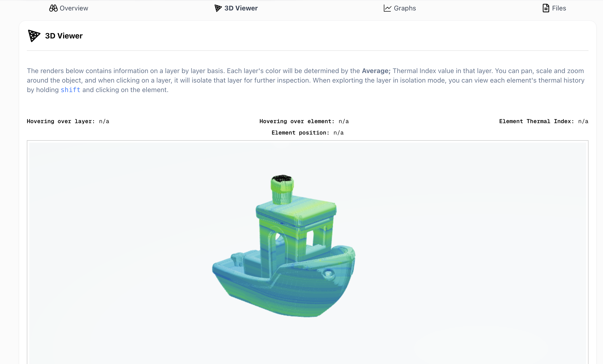Viewport: 603px width, 364px height.
Task: Select the green chimney layers of the boat
Action: [x=282, y=193]
